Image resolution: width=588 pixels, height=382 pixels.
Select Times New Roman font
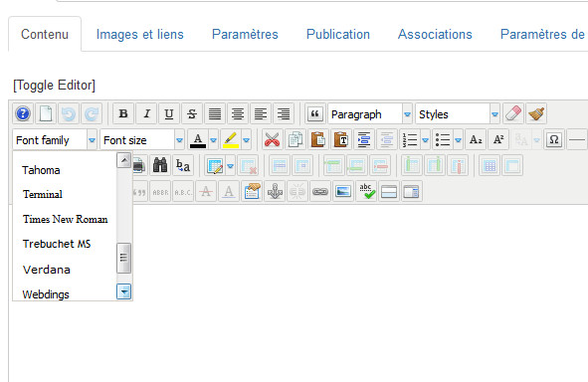65,219
